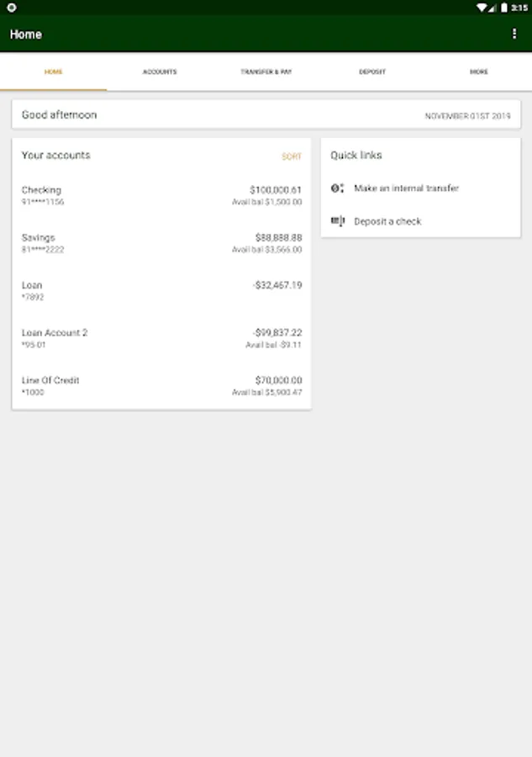Image resolution: width=532 pixels, height=757 pixels.
Task: View the Line Of Credit account
Action: click(x=161, y=386)
